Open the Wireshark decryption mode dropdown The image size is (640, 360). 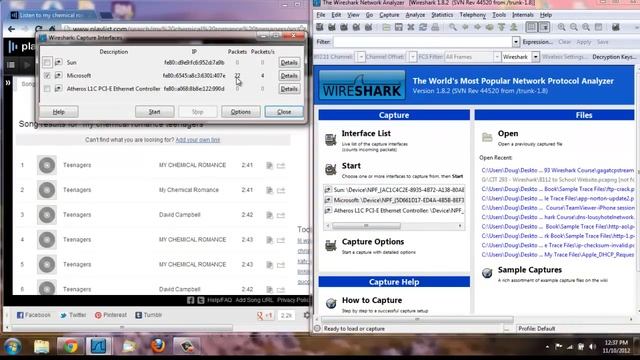coord(535,57)
